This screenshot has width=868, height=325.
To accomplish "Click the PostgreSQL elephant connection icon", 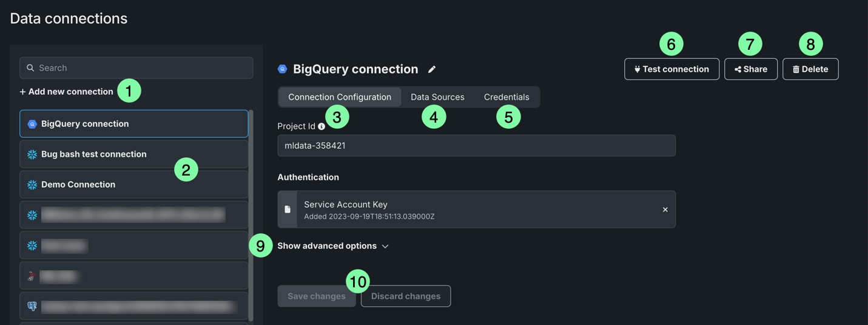I will tap(32, 307).
